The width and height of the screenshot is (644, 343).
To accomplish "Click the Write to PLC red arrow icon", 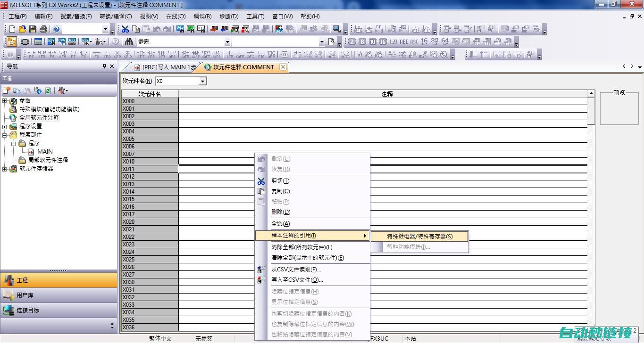I will click(214, 29).
